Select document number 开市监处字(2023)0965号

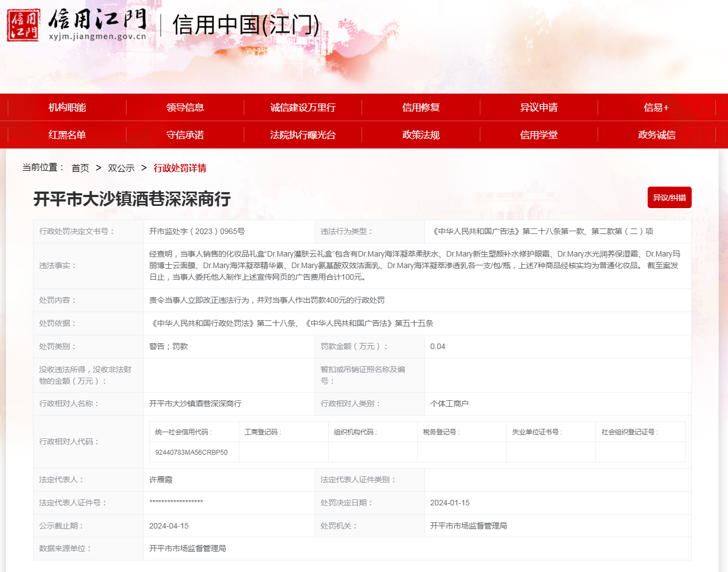pyautogui.click(x=197, y=231)
